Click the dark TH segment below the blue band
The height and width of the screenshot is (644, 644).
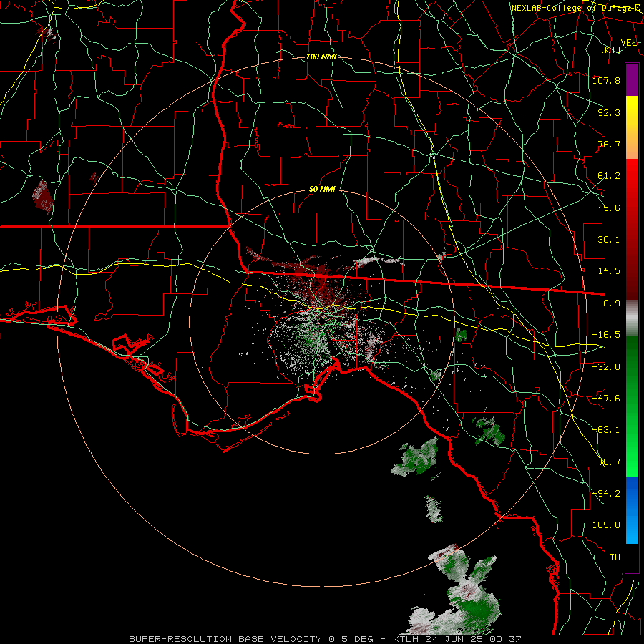tap(632, 557)
